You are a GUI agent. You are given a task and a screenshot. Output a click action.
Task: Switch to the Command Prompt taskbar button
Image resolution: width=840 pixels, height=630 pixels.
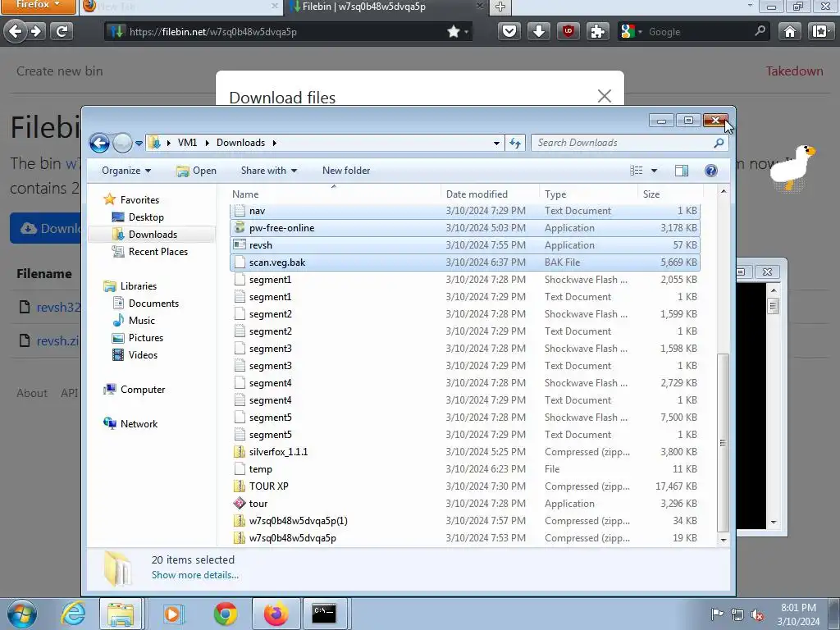click(324, 614)
